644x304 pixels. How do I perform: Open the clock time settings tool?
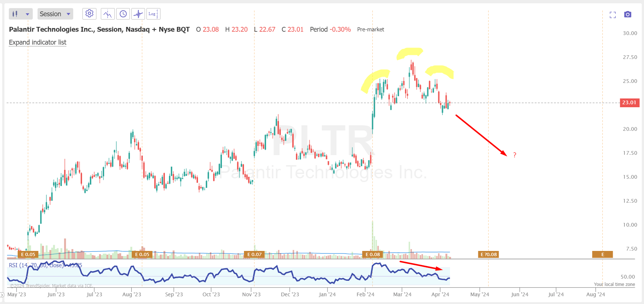click(123, 14)
